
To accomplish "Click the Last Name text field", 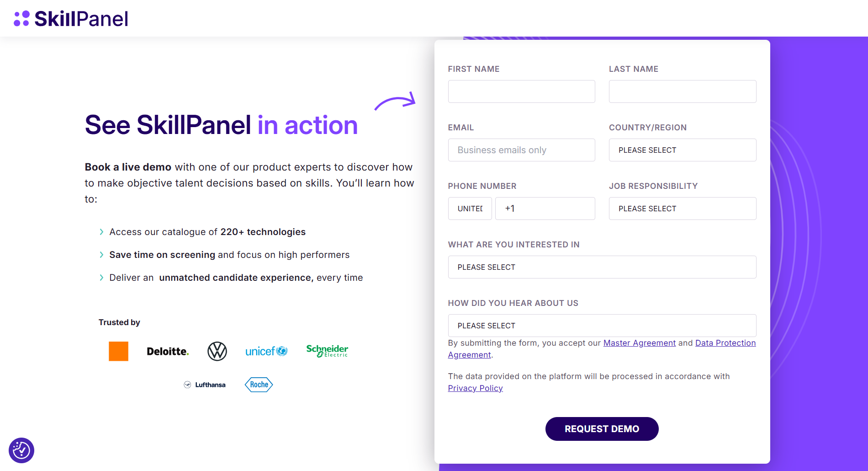I will (682, 91).
